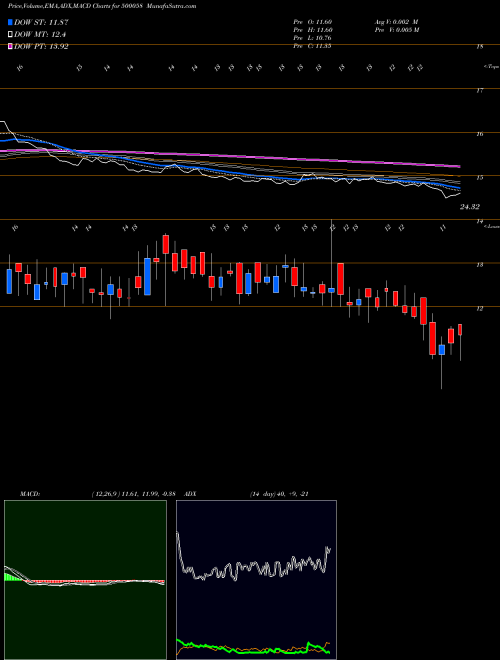The height and width of the screenshot is (660, 500).
Task: Click the ADX '(14 day)' values readout
Action: (279, 494)
